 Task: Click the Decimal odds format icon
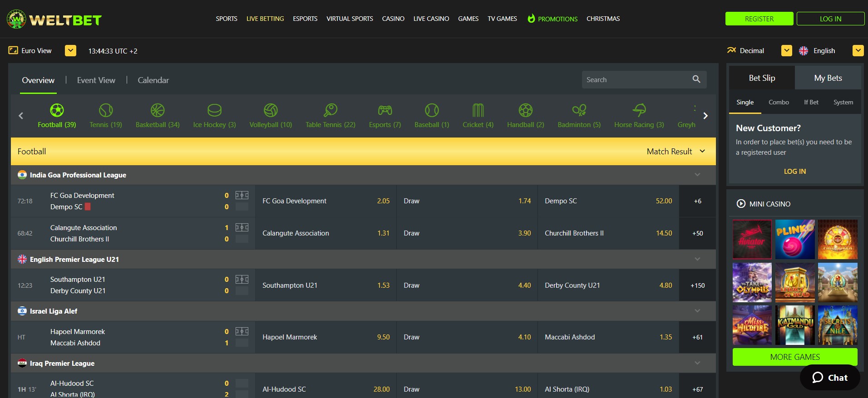731,50
